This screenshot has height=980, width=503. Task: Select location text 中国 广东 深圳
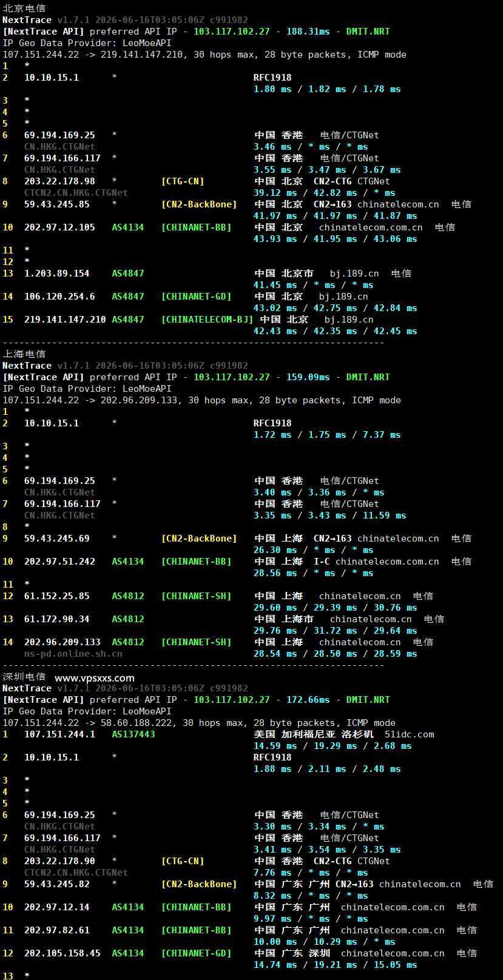click(292, 953)
